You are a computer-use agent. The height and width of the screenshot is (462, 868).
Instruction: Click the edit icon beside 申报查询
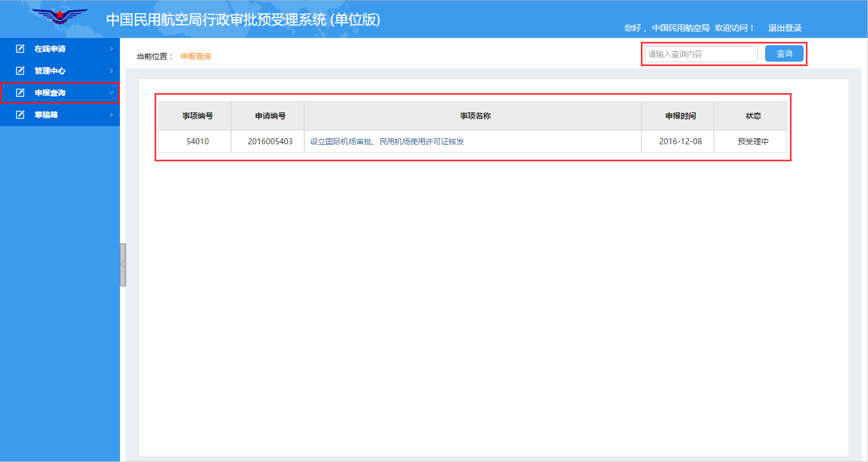point(20,93)
